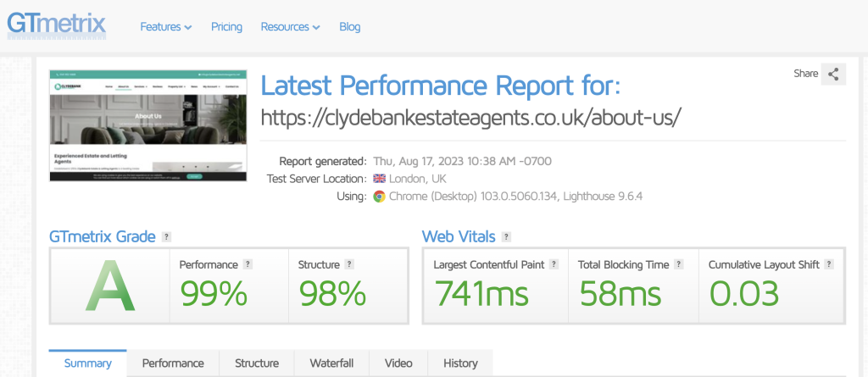Viewport: 868px width, 377px height.
Task: Click the About Us page screenshot thumbnail
Action: coord(148,125)
